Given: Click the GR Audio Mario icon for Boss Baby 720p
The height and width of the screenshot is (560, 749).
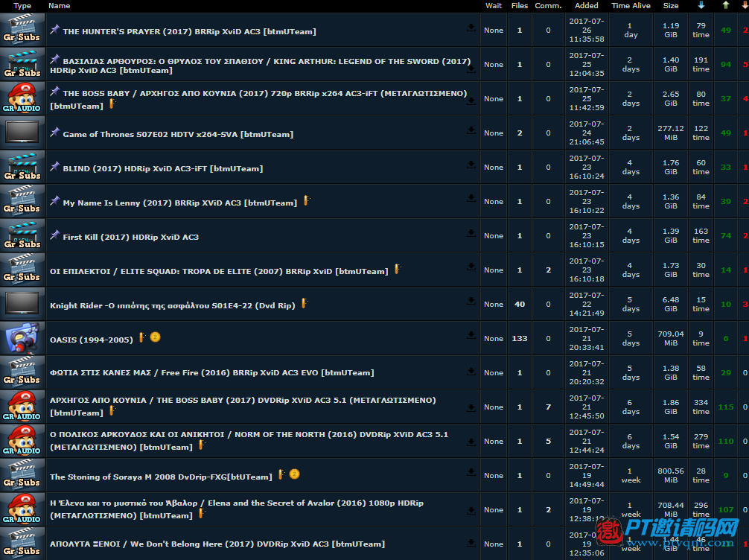Looking at the screenshot, I should click(22, 98).
